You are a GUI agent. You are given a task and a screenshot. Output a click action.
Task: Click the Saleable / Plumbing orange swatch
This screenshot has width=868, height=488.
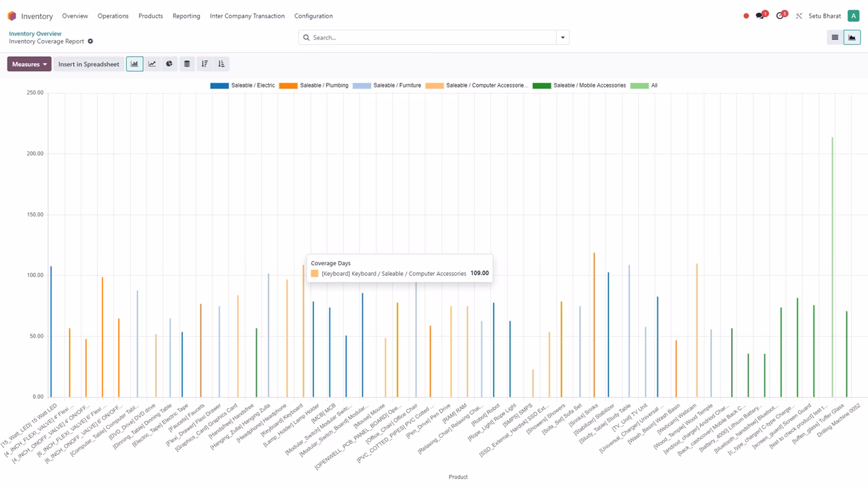tap(288, 85)
